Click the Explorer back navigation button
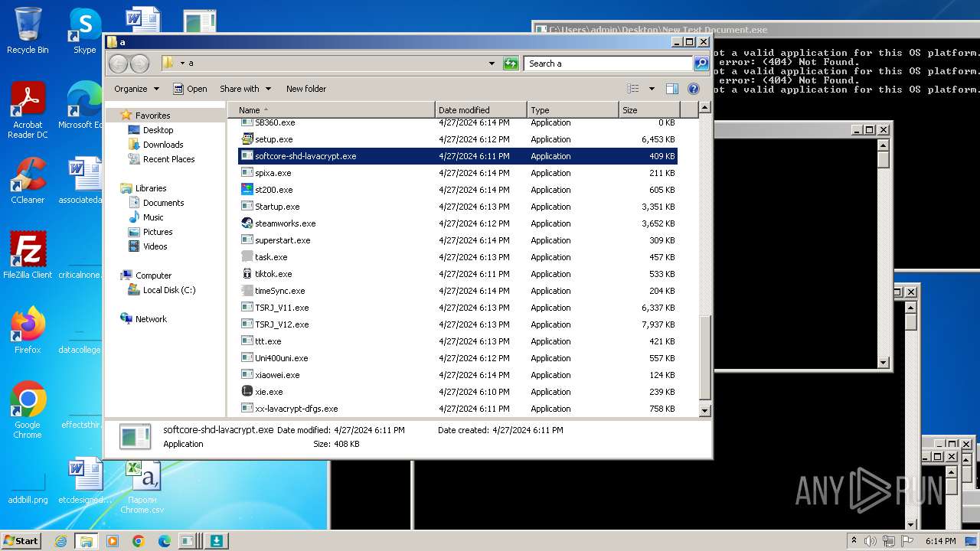This screenshot has height=551, width=980. coord(118,64)
